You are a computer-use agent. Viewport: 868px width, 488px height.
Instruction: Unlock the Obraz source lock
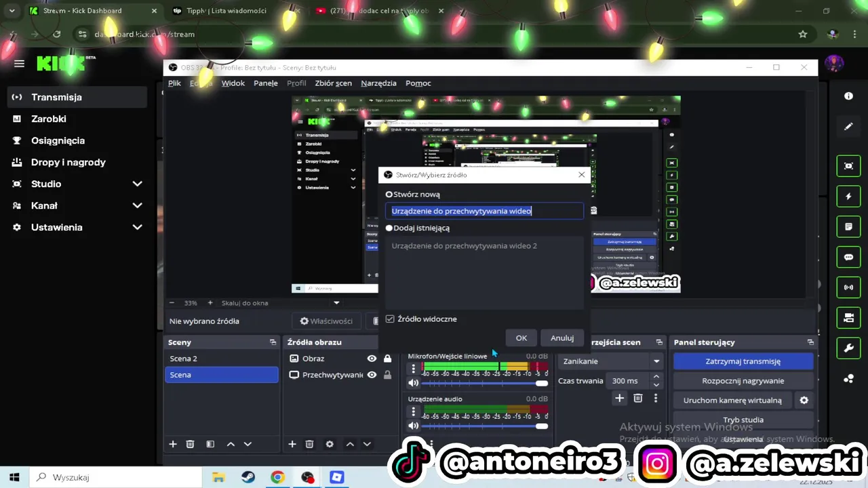point(387,359)
